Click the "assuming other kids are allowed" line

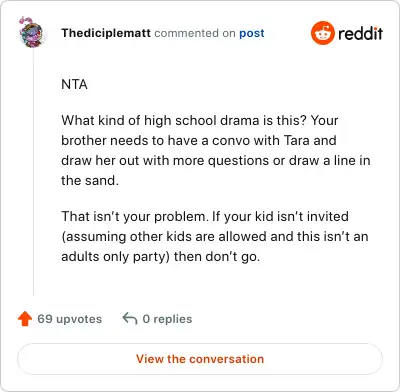[x=215, y=236]
